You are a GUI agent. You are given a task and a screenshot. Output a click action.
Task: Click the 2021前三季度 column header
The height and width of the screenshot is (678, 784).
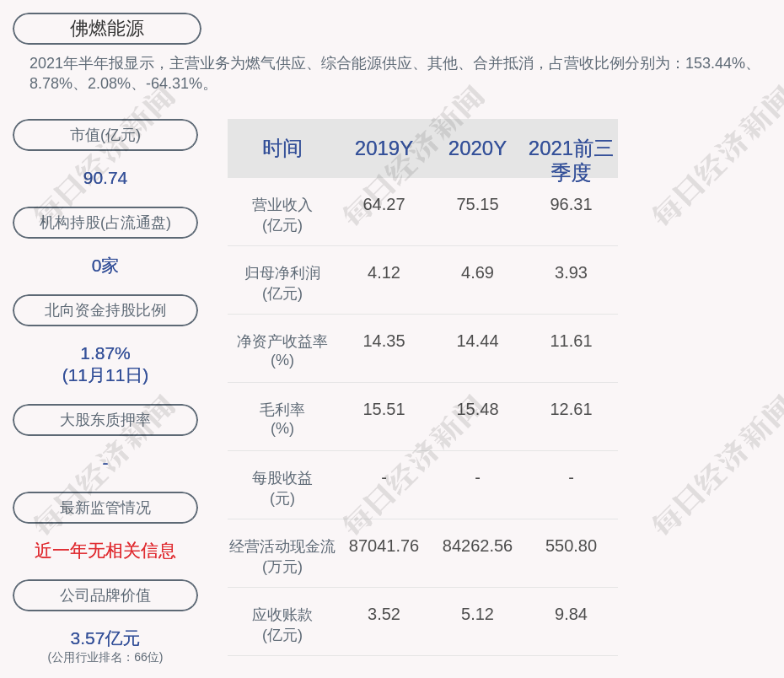click(571, 159)
